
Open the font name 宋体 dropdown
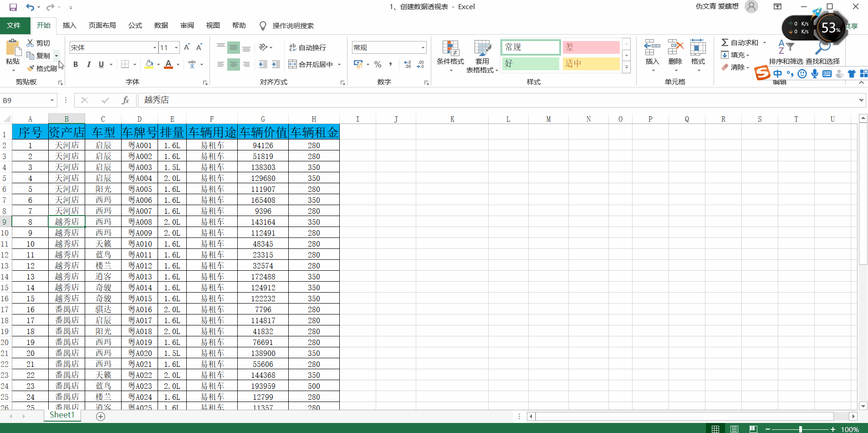[155, 47]
